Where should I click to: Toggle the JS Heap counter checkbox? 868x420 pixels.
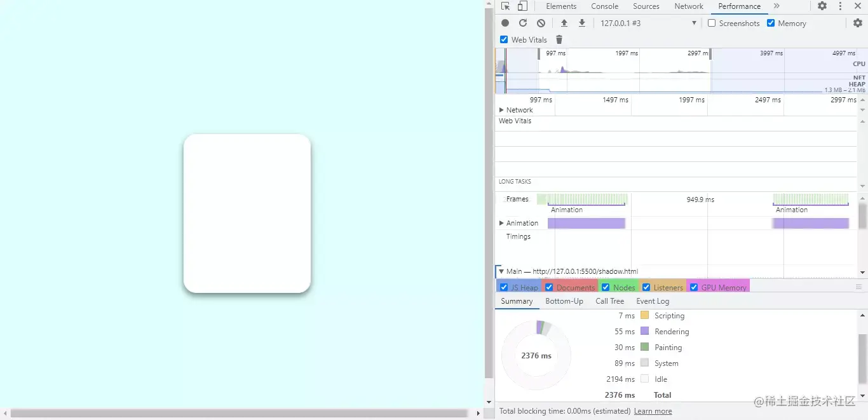pos(504,287)
